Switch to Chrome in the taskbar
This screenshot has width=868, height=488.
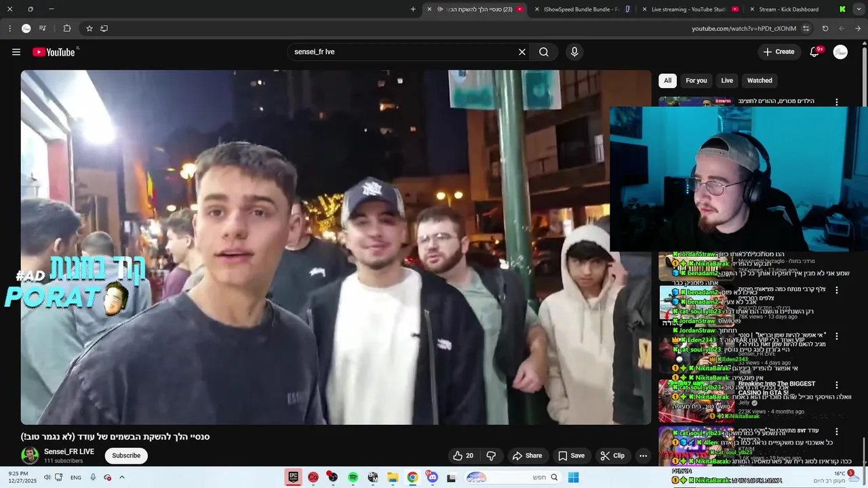tap(412, 477)
